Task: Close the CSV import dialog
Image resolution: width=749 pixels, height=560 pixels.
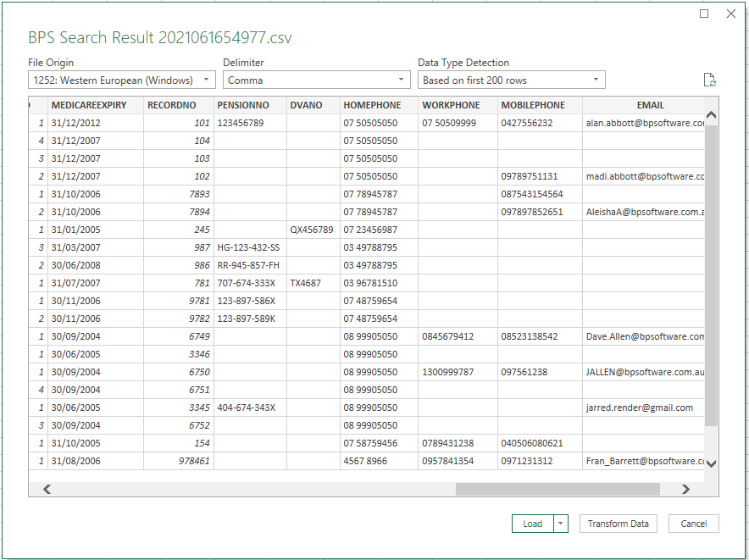Action: 731,14
